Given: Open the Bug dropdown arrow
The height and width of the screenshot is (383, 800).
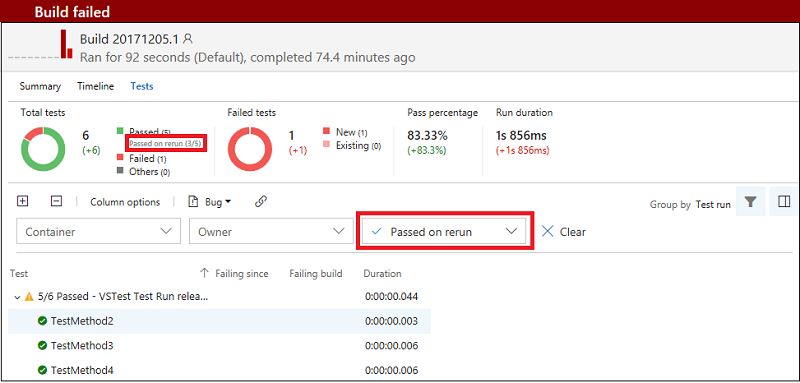Looking at the screenshot, I should tap(228, 202).
